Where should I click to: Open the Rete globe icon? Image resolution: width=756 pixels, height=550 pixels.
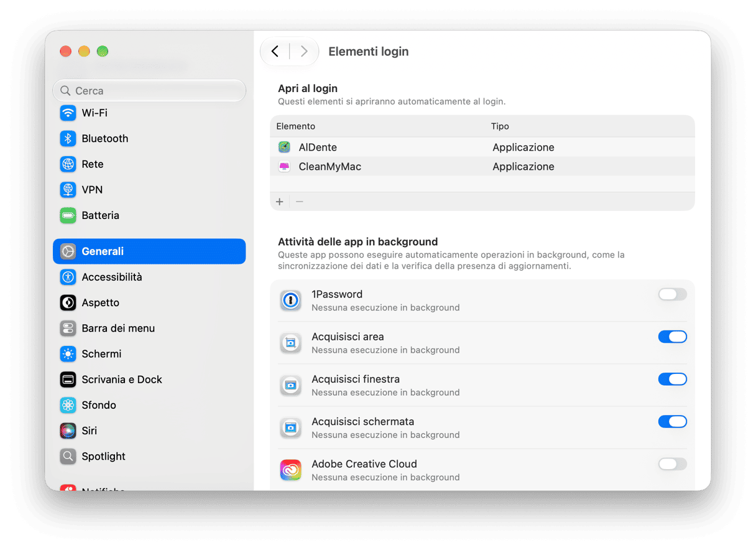click(68, 164)
